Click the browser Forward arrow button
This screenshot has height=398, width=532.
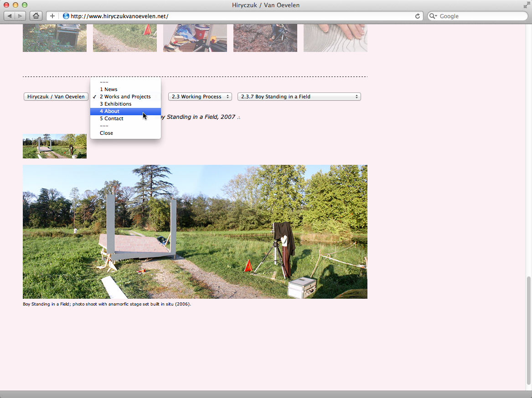(x=21, y=16)
